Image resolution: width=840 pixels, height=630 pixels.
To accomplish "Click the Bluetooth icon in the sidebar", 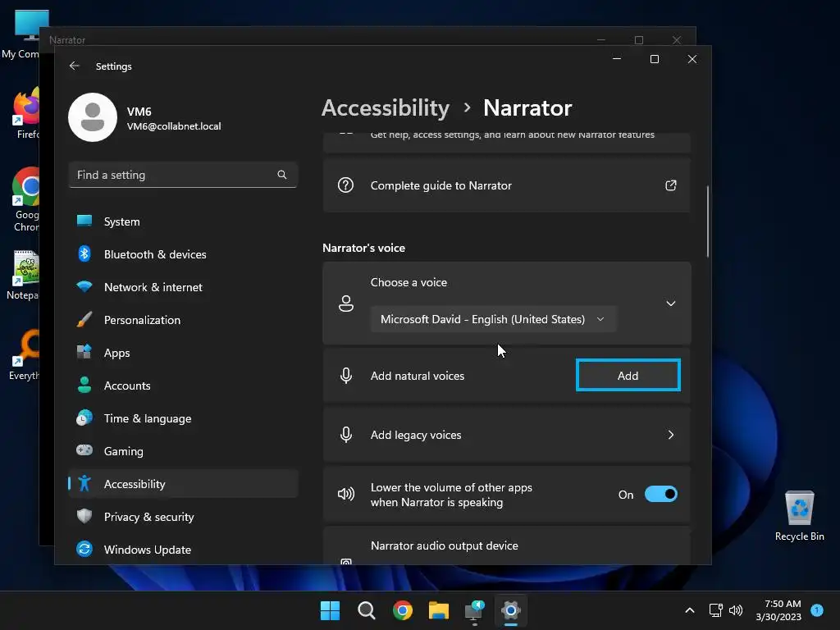I will pyautogui.click(x=84, y=254).
